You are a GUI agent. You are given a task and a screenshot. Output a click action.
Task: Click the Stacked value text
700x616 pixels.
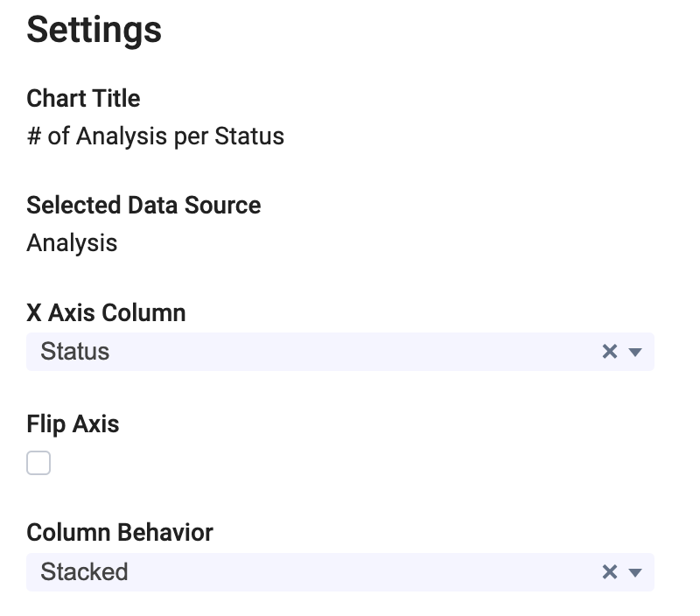84,572
